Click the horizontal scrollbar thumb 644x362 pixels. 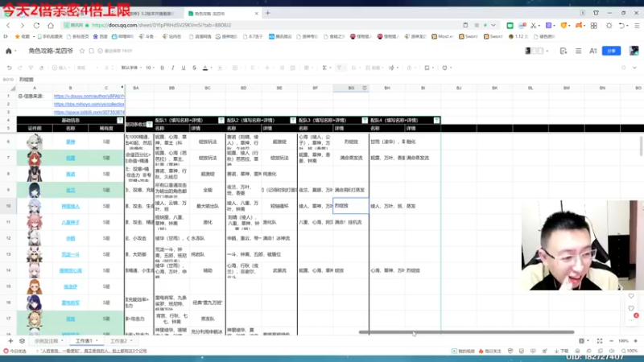[467, 332]
